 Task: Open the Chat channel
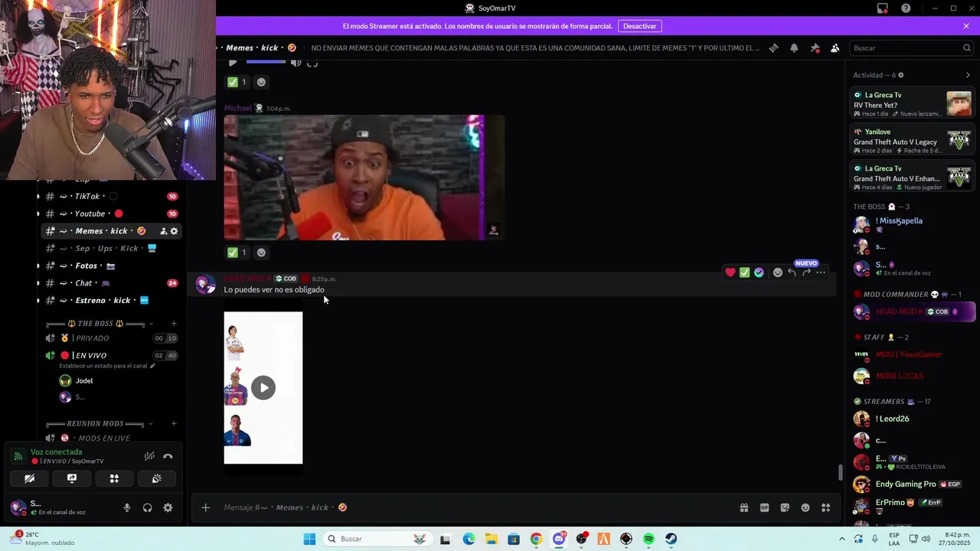[110, 283]
